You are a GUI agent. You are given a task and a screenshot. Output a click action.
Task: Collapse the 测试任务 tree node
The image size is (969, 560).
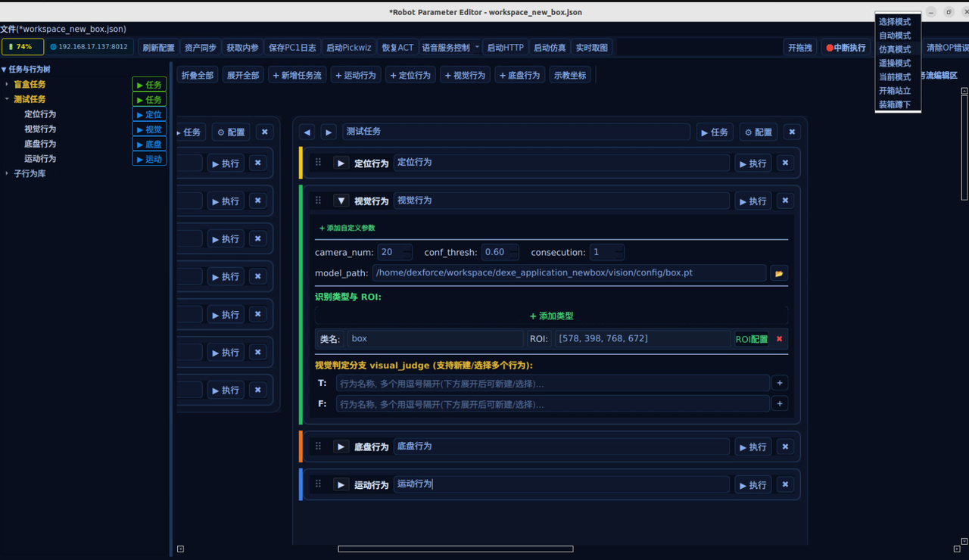tap(7, 99)
